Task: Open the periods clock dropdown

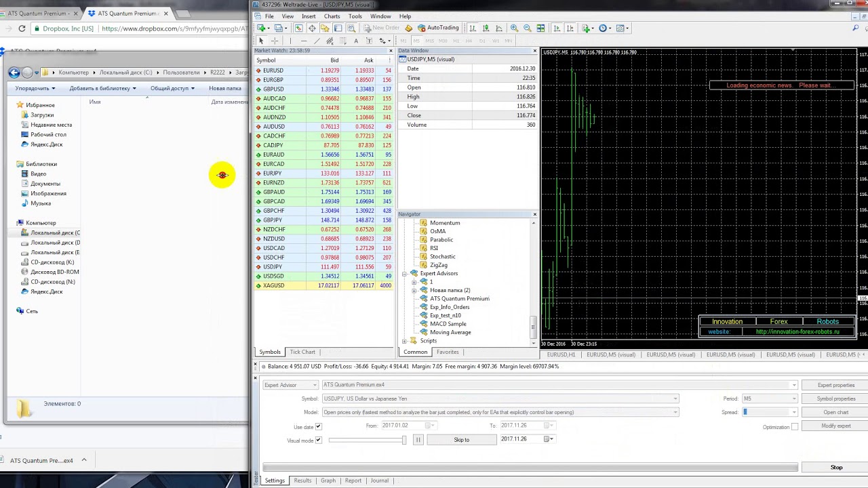Action: click(x=606, y=28)
